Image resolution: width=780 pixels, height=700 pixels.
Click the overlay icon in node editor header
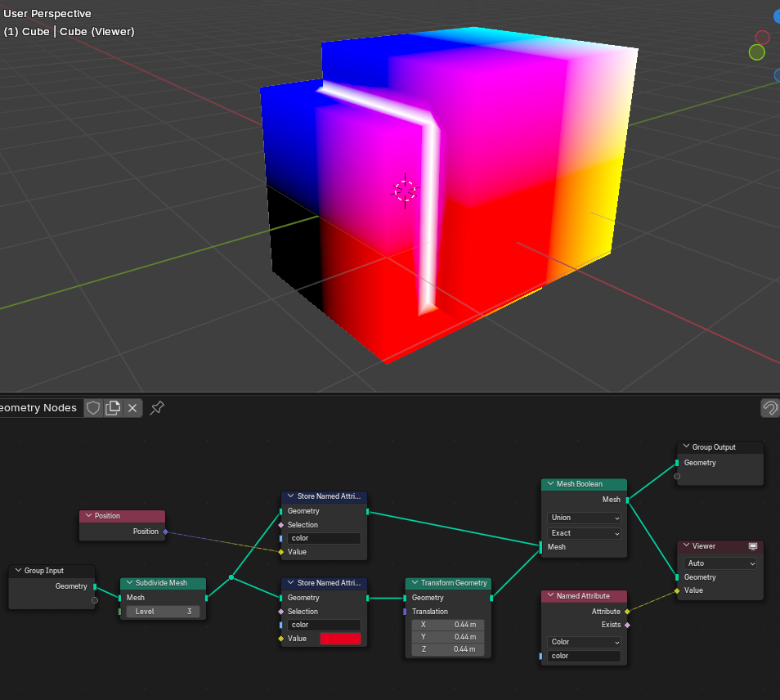(770, 408)
